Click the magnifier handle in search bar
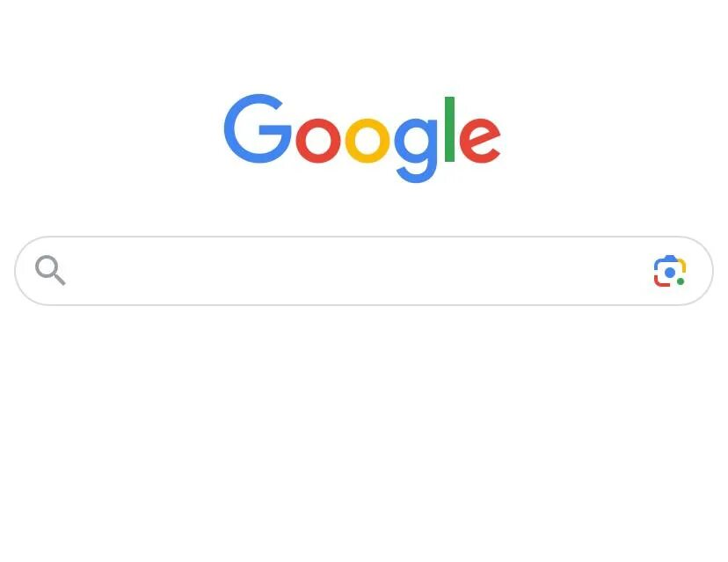 click(60, 280)
